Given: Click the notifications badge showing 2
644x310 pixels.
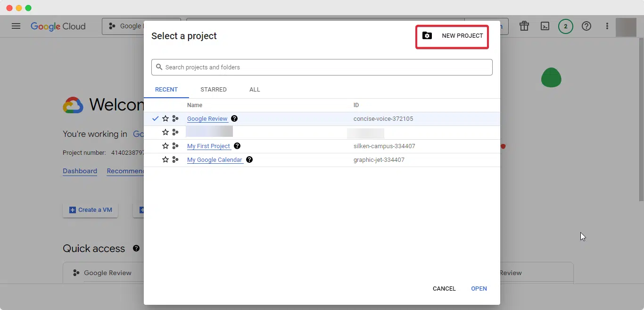Looking at the screenshot, I should pos(566,26).
